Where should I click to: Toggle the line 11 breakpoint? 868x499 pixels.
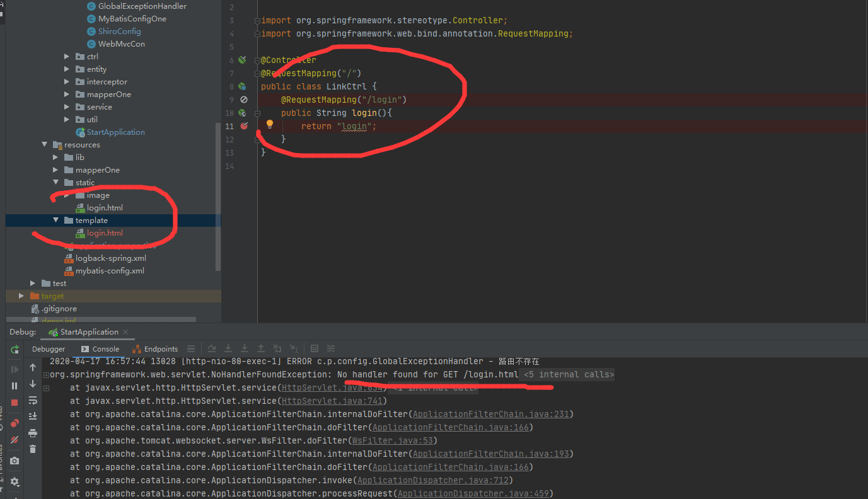click(244, 126)
